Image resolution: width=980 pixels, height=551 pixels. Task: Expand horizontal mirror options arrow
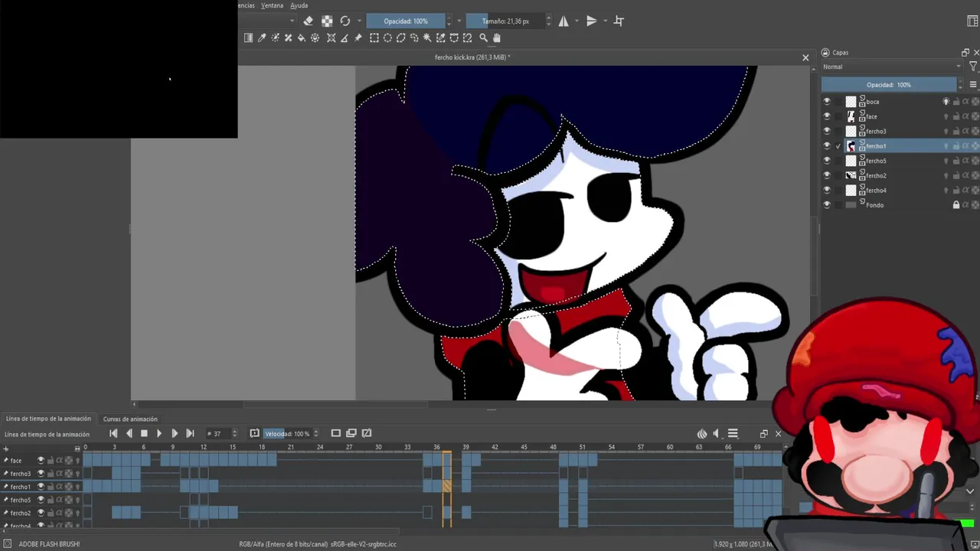[x=577, y=21]
